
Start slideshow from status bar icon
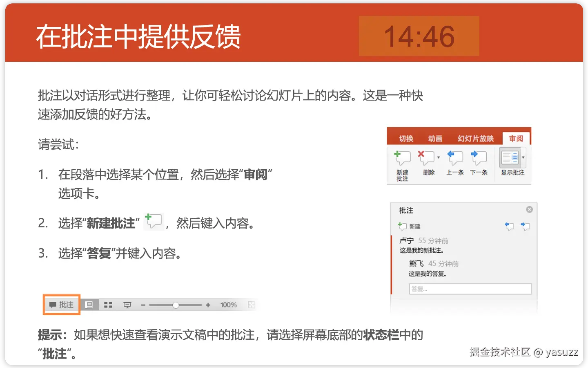(x=127, y=305)
